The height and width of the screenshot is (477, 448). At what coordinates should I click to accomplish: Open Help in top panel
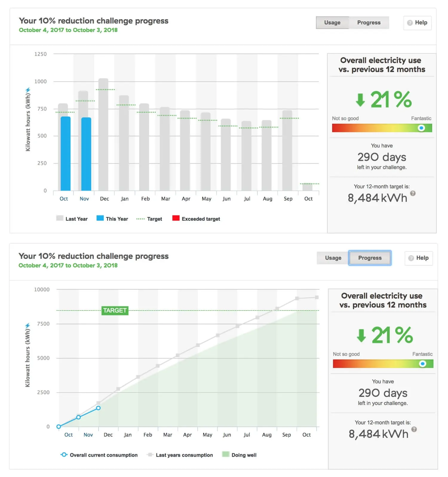pos(418,23)
